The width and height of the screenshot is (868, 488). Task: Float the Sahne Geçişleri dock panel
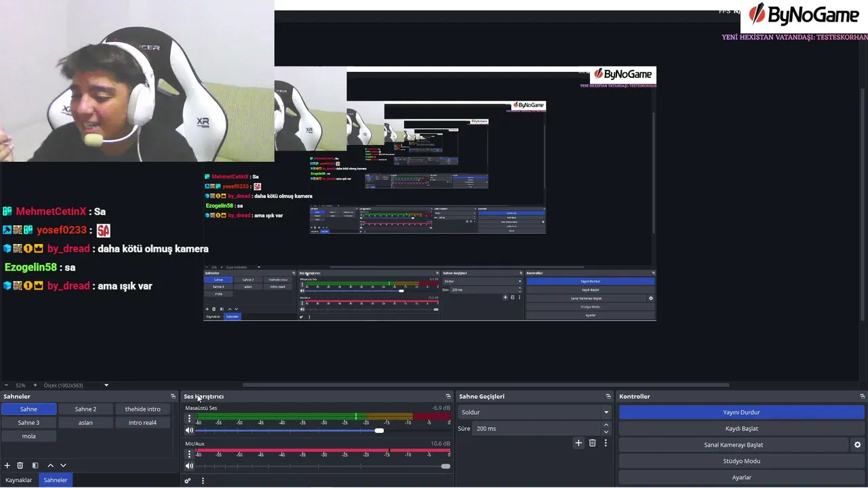click(x=608, y=396)
